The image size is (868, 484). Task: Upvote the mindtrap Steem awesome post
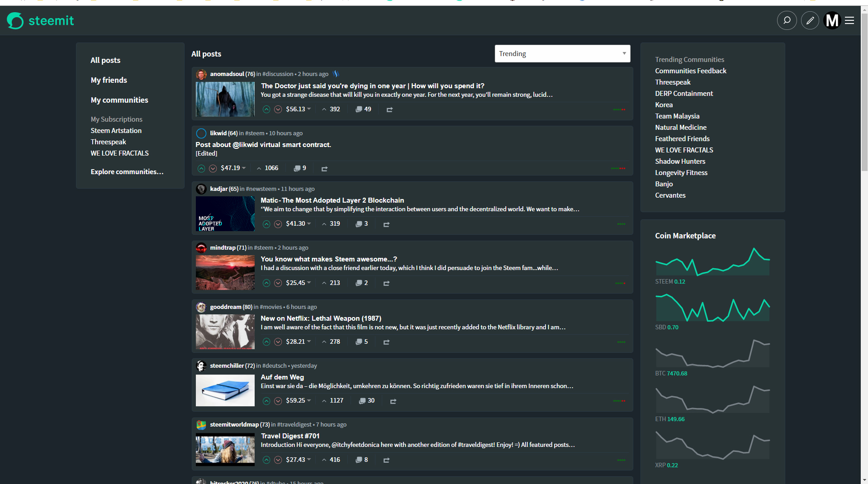(266, 283)
